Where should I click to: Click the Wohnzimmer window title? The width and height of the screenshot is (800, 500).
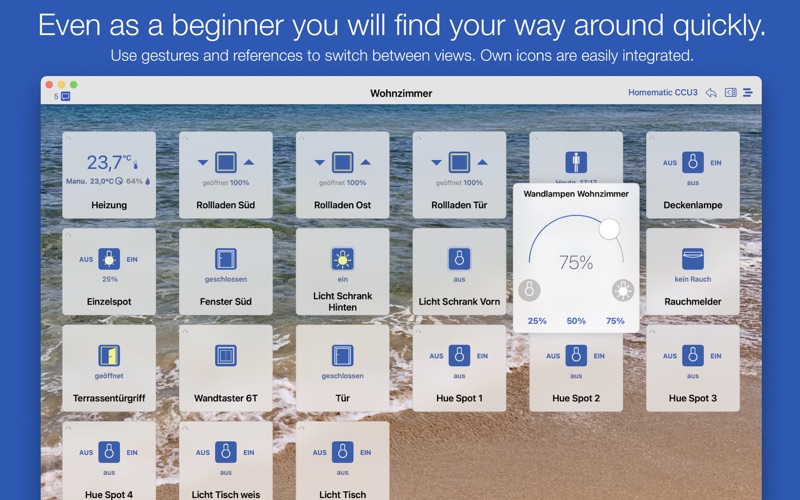point(401,93)
